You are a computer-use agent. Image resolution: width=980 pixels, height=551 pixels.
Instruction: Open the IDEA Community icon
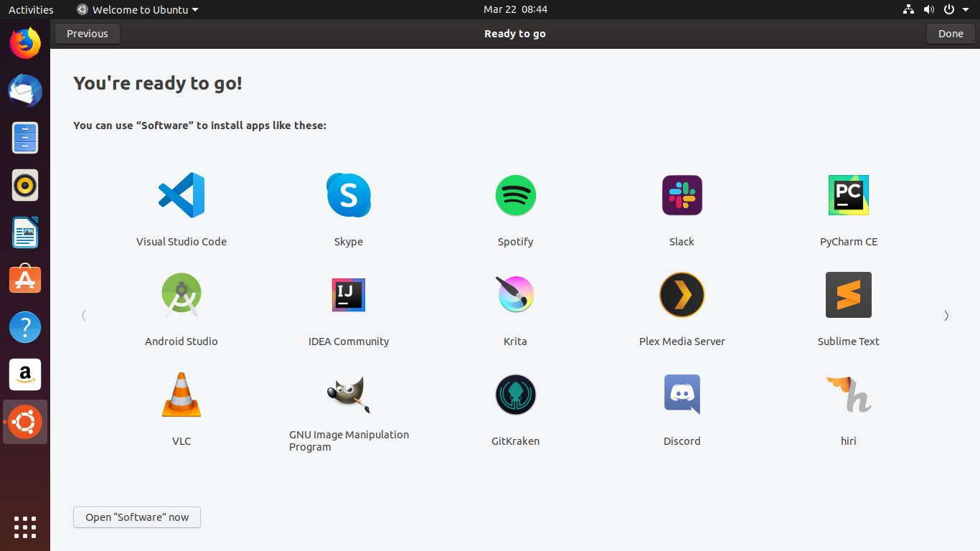349,295
